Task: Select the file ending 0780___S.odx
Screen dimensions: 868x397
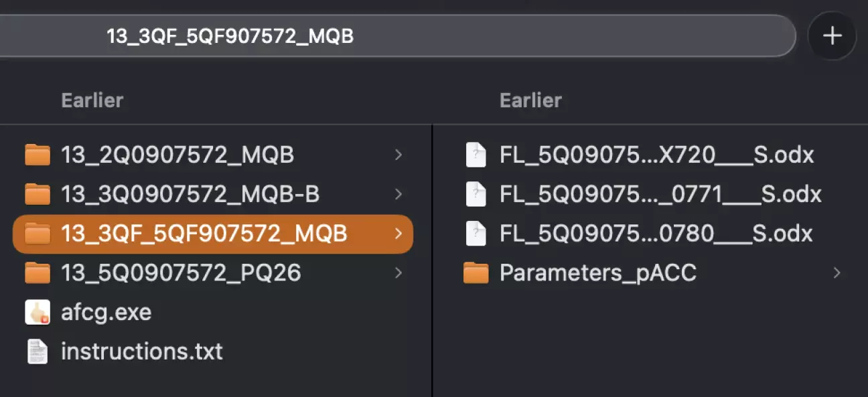Action: (x=656, y=234)
